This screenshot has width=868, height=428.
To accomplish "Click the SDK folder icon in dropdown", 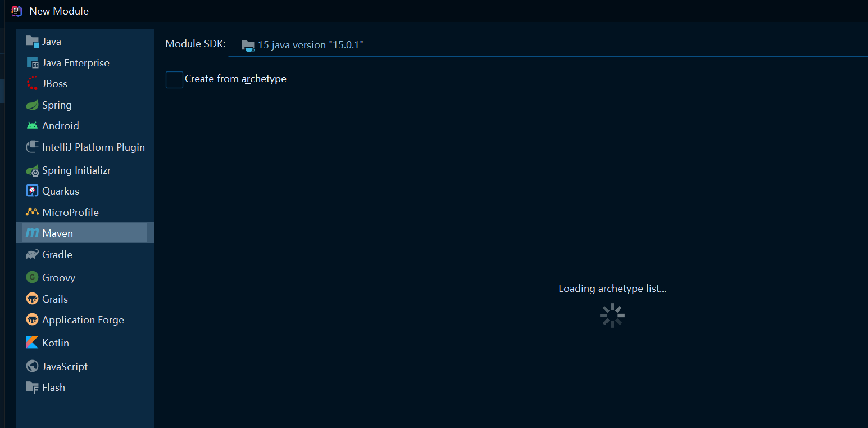I will [x=248, y=46].
